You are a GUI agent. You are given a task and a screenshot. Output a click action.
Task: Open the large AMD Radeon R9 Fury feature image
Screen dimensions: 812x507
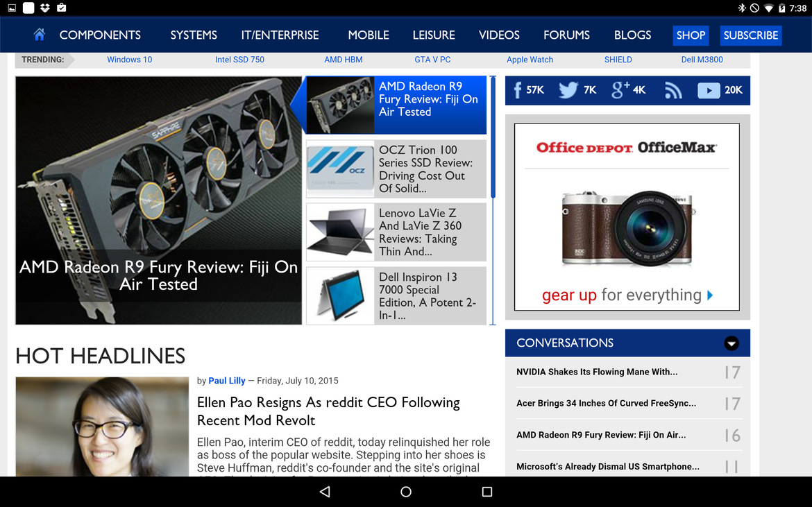pos(158,200)
